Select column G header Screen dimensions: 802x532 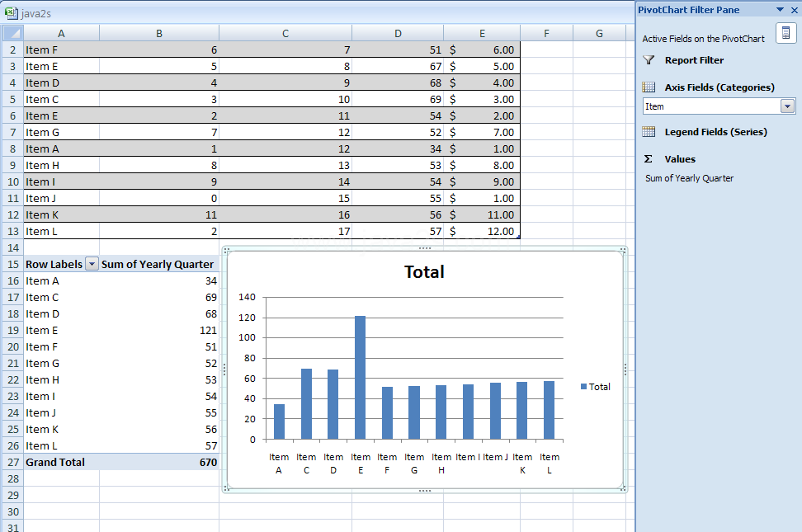pos(599,33)
